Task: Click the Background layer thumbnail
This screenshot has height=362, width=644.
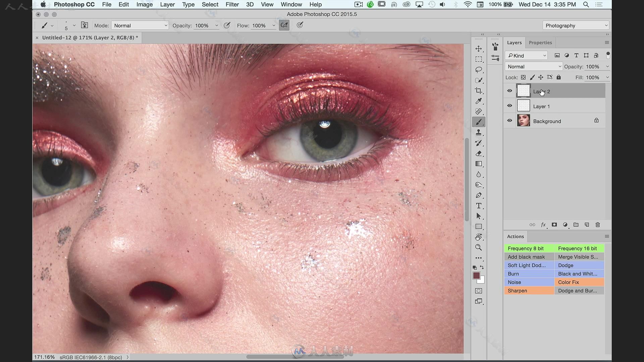Action: 523,121
